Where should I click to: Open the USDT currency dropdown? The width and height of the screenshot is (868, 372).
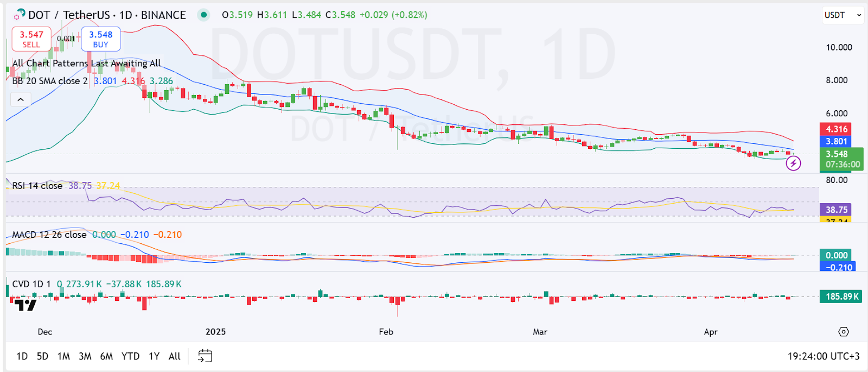843,15
